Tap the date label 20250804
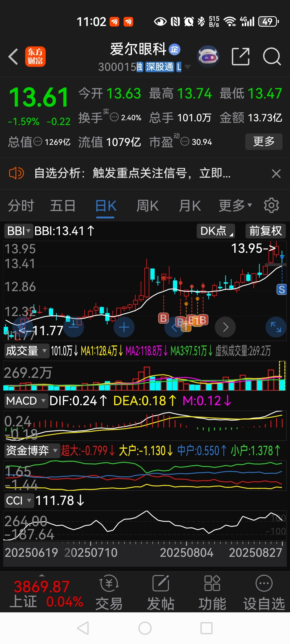 click(187, 552)
